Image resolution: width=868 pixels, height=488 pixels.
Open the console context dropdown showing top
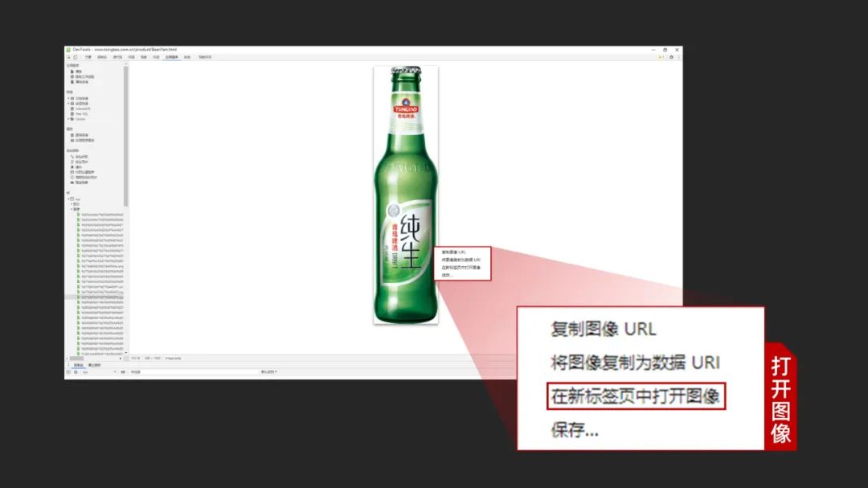click(x=99, y=372)
